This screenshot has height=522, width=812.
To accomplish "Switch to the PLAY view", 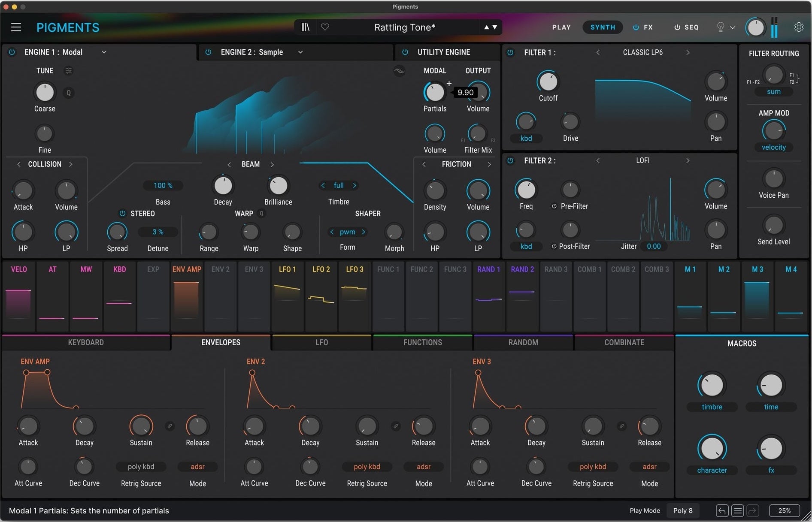I will point(561,27).
